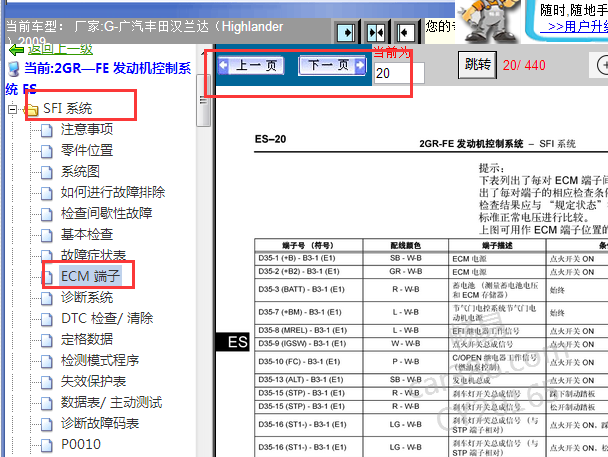Click the SFI 系统 folder icon

(33, 110)
